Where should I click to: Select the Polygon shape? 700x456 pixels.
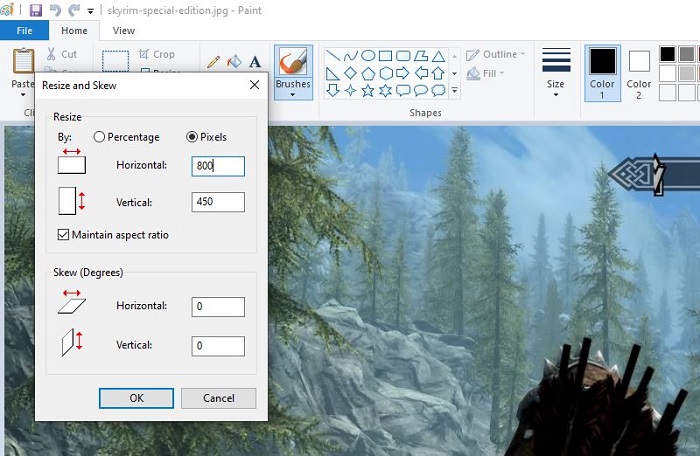click(421, 55)
